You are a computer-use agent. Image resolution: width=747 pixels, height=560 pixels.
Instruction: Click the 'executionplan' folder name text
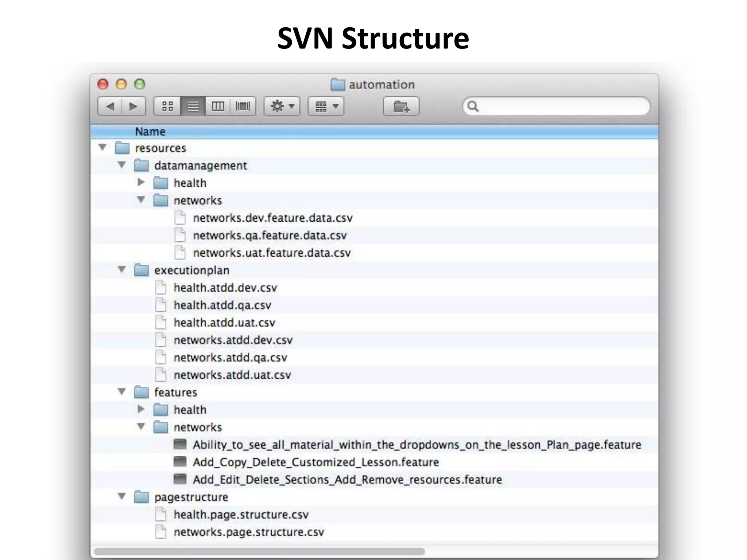[192, 271]
